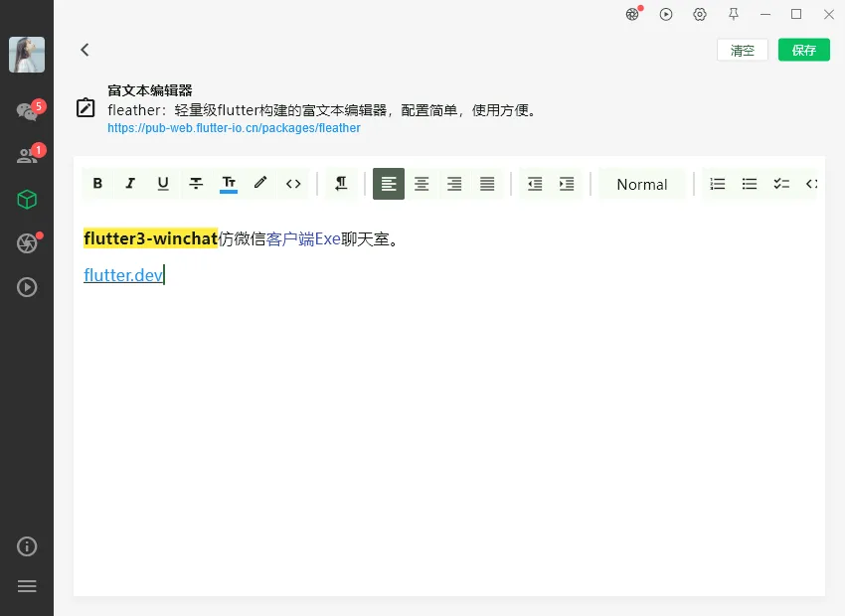Open the text color tool
The width and height of the screenshot is (845, 616).
(229, 184)
